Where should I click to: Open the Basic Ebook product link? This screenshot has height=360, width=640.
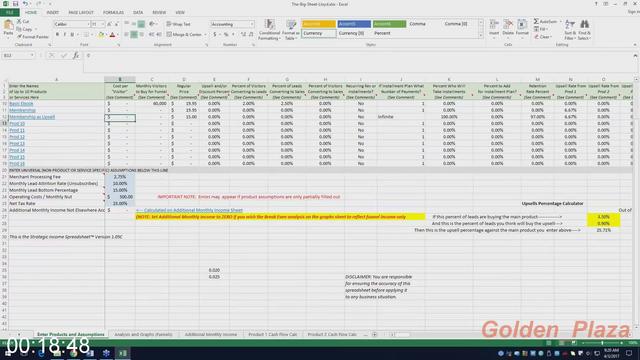tap(21, 104)
